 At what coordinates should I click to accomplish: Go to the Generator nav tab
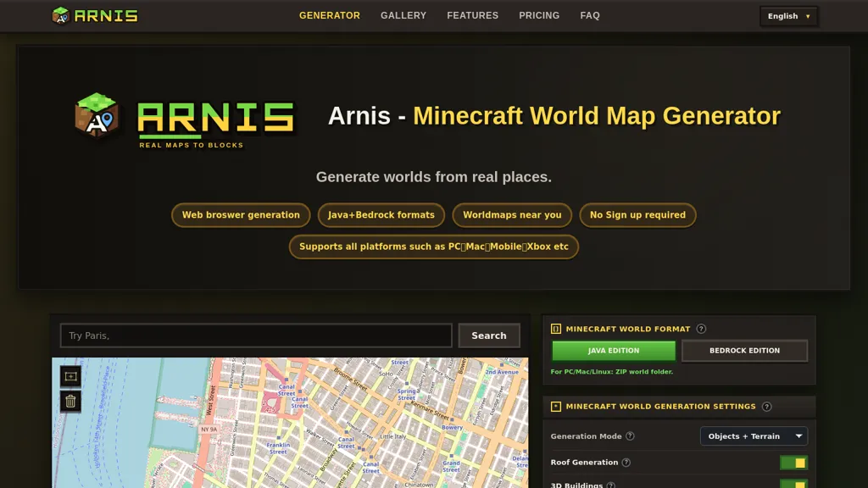(330, 15)
